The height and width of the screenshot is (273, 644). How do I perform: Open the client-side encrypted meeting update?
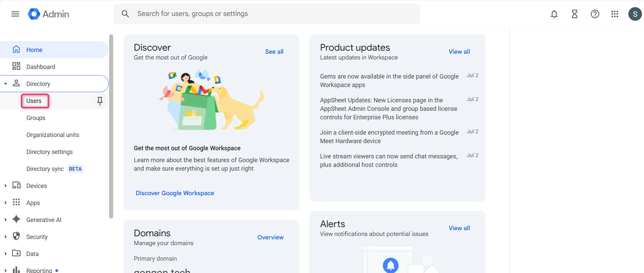[x=389, y=137]
